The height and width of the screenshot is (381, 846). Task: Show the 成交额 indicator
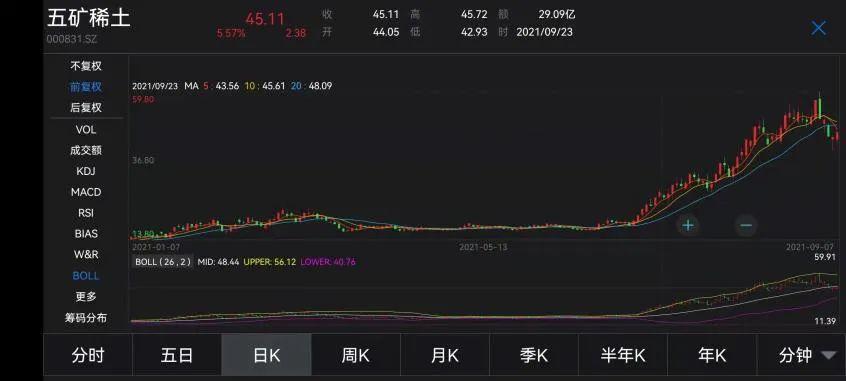coord(86,151)
